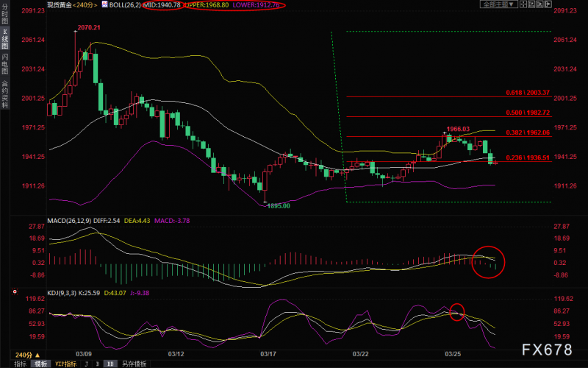Click the 另存模板 button

[x=133, y=364]
